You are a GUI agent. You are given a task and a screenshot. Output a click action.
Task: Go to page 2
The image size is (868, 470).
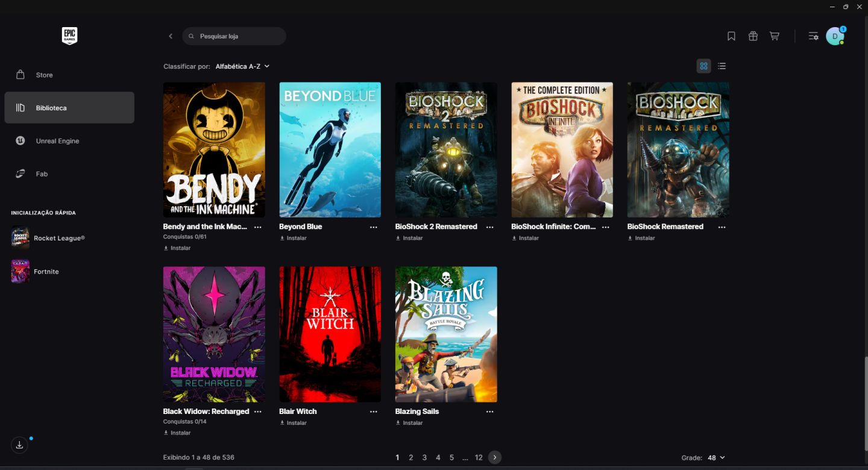point(411,458)
